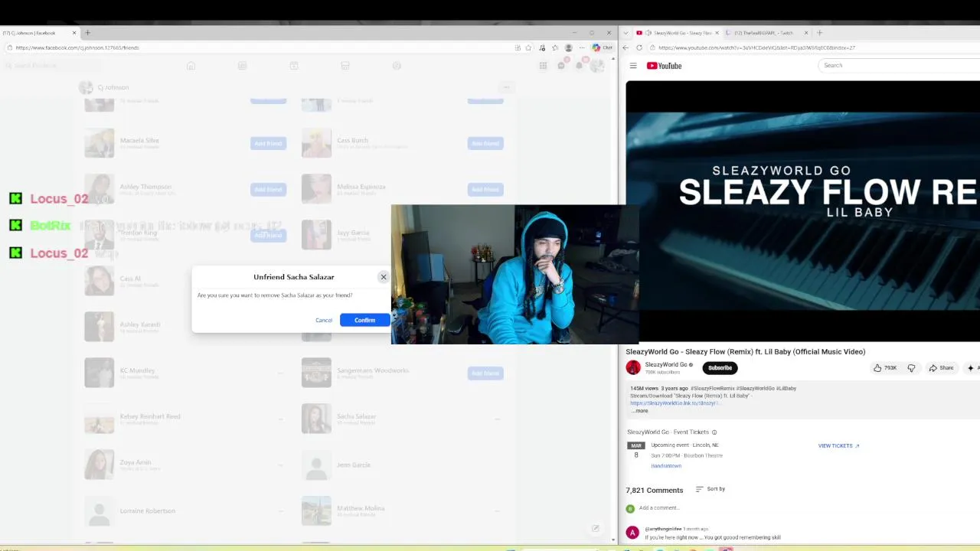Go back in the YouTube browser window
The height and width of the screenshot is (551, 980).
pos(626,47)
